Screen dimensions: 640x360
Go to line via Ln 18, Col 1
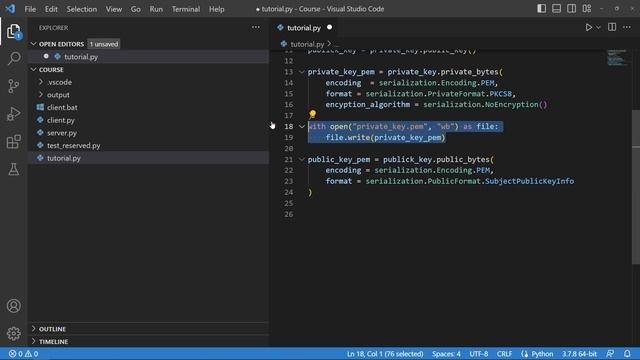[385, 354]
